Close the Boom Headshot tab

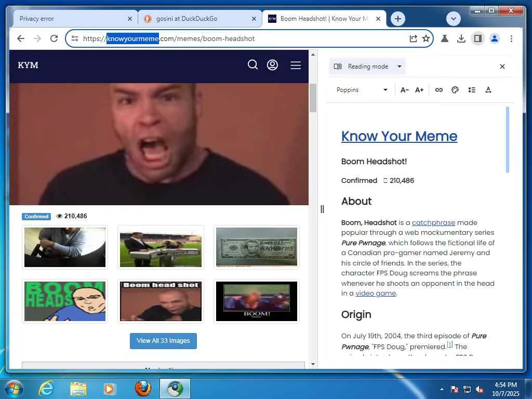(378, 19)
